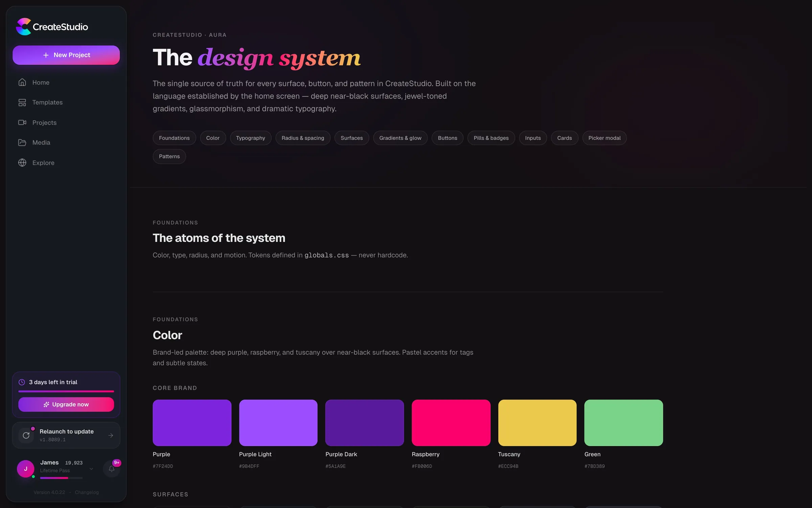The image size is (812, 508).
Task: Click the Upgrade now button
Action: pos(66,404)
